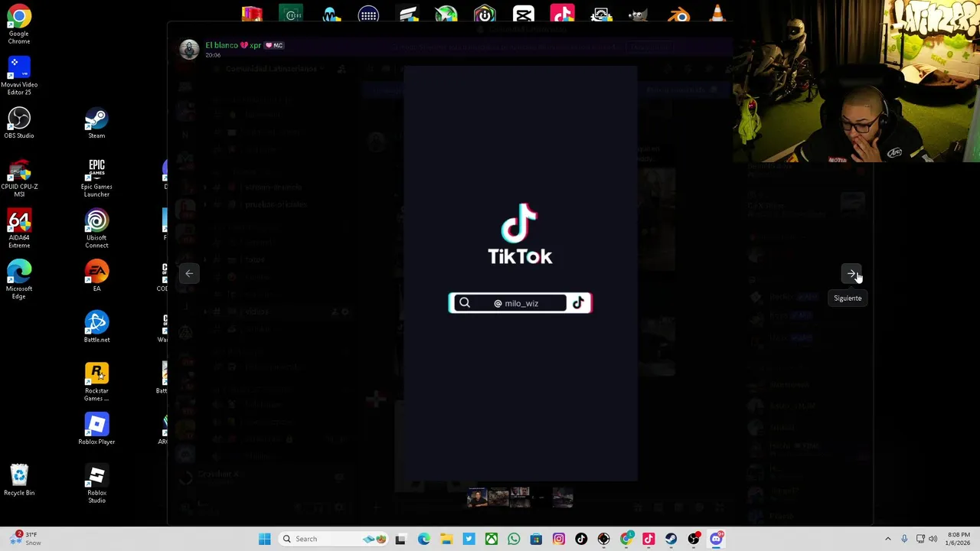Select the third thumbnail in the gallery strip
980x551 pixels.
(x=520, y=497)
